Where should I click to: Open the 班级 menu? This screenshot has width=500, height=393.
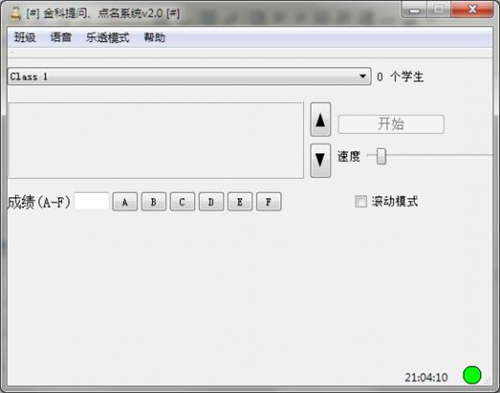(x=25, y=37)
